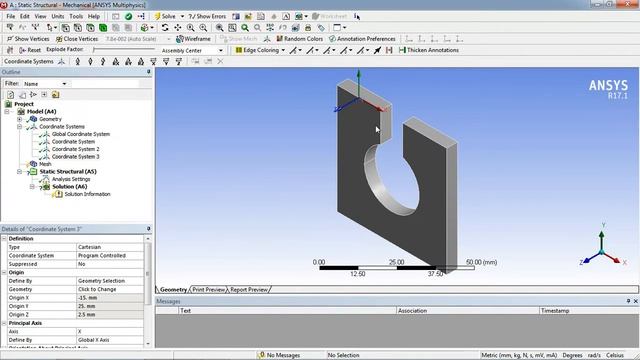This screenshot has width=640, height=360.
Task: Click the No Messages status bar entry
Action: [x=279, y=355]
